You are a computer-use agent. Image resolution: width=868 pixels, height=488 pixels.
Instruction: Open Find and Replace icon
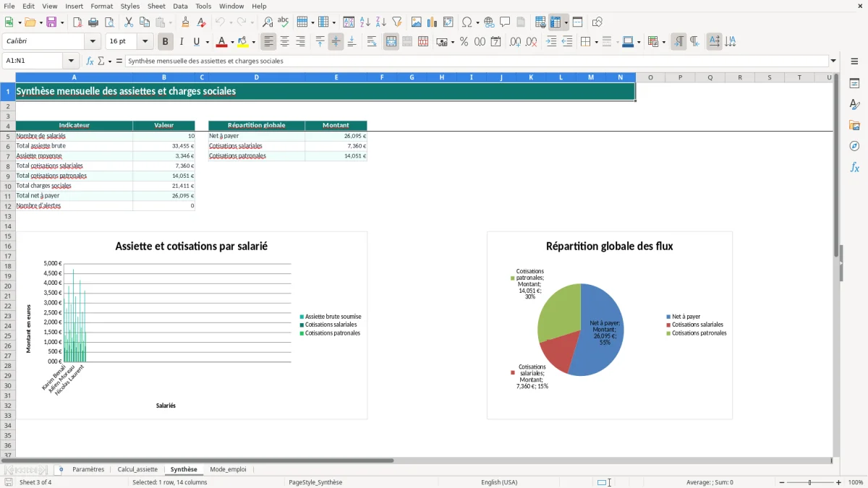(x=268, y=22)
